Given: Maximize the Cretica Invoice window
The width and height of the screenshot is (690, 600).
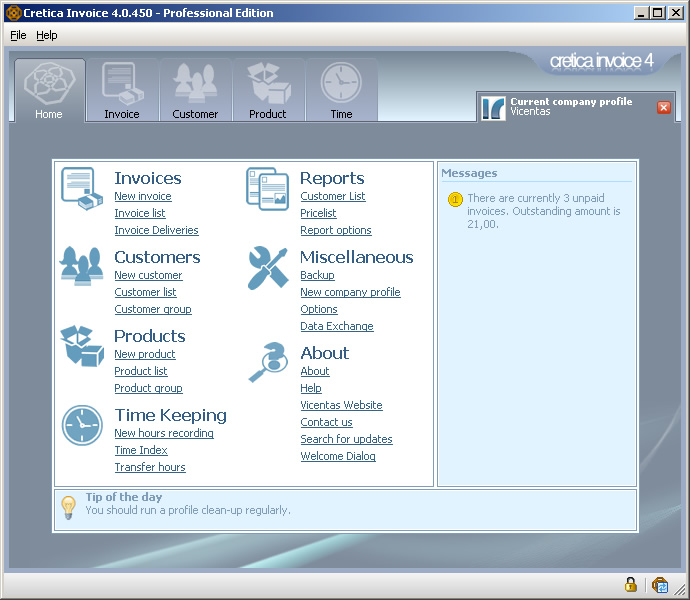Looking at the screenshot, I should (658, 13).
